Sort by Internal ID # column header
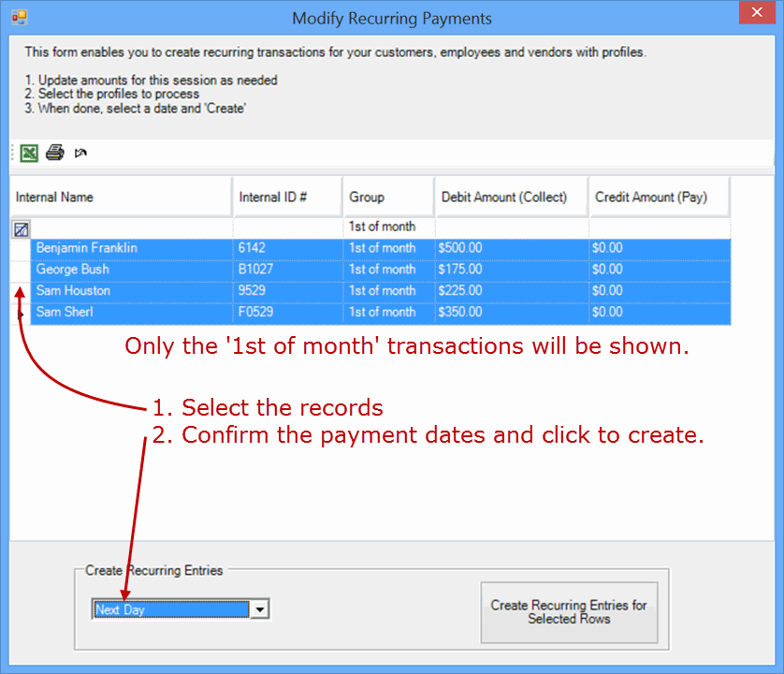 coord(287,198)
